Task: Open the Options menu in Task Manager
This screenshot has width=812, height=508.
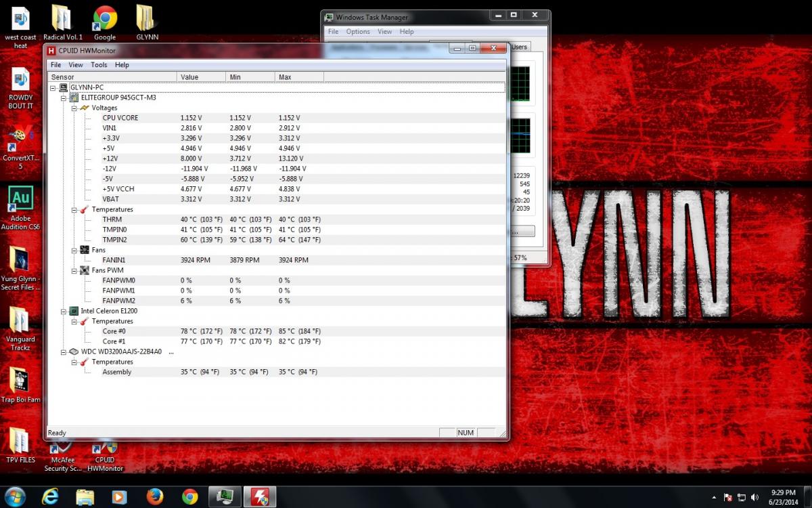Action: point(358,32)
